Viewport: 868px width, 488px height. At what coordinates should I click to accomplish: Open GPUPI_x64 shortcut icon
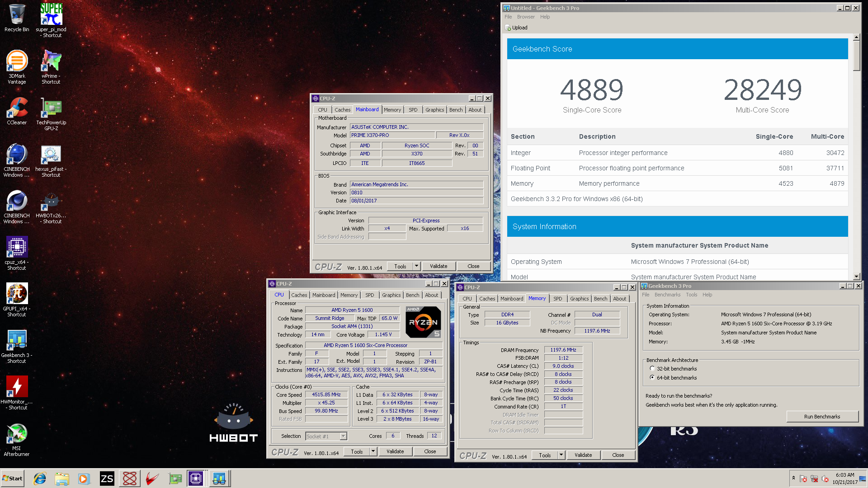[17, 300]
